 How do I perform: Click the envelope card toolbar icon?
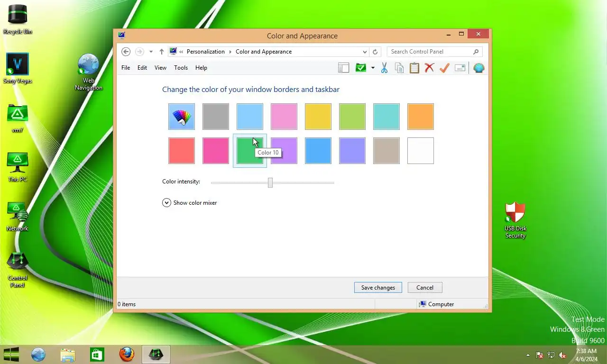point(460,68)
